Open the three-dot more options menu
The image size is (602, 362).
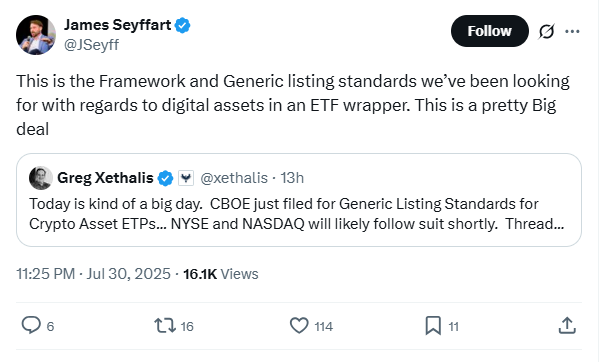[x=572, y=31]
